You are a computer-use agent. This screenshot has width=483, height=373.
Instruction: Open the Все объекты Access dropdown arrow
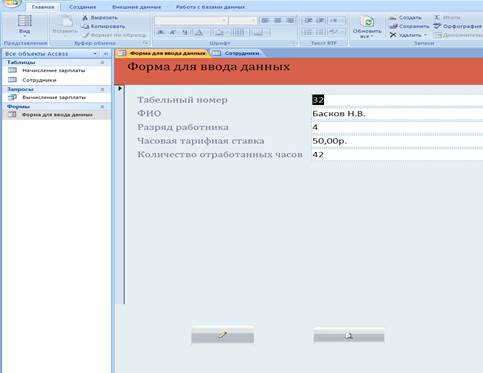tap(95, 54)
